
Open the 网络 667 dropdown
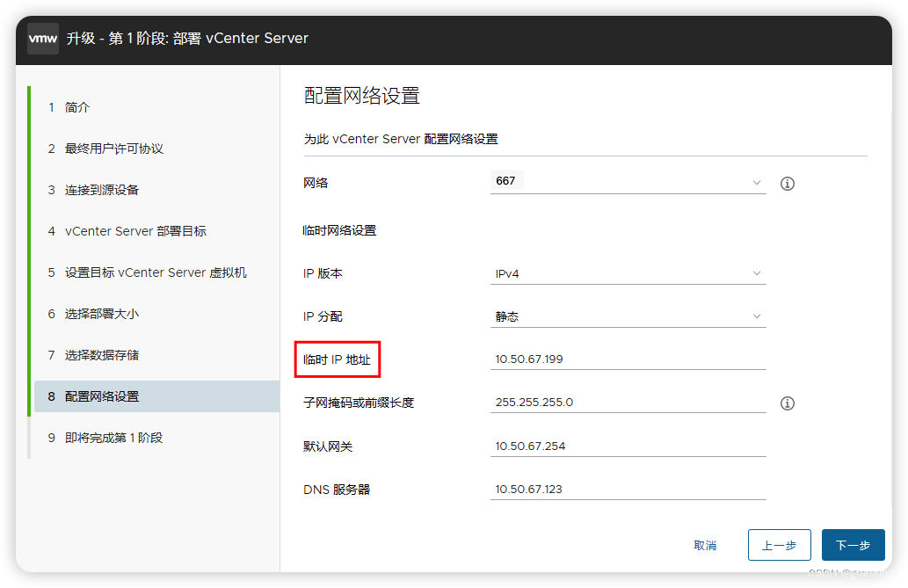point(628,182)
